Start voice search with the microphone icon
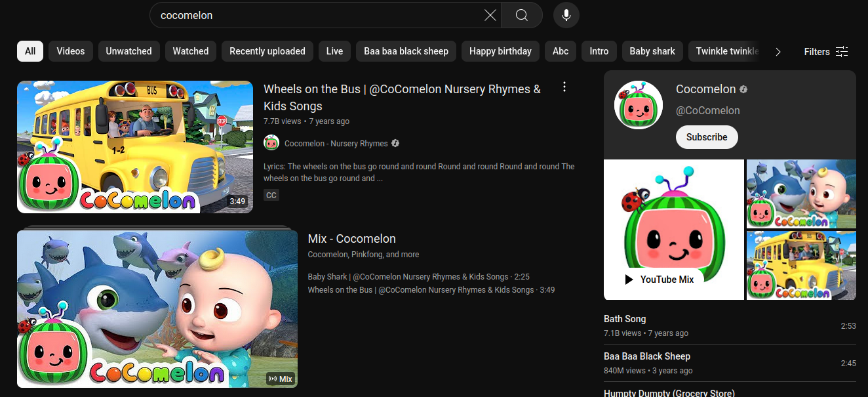 coord(566,15)
